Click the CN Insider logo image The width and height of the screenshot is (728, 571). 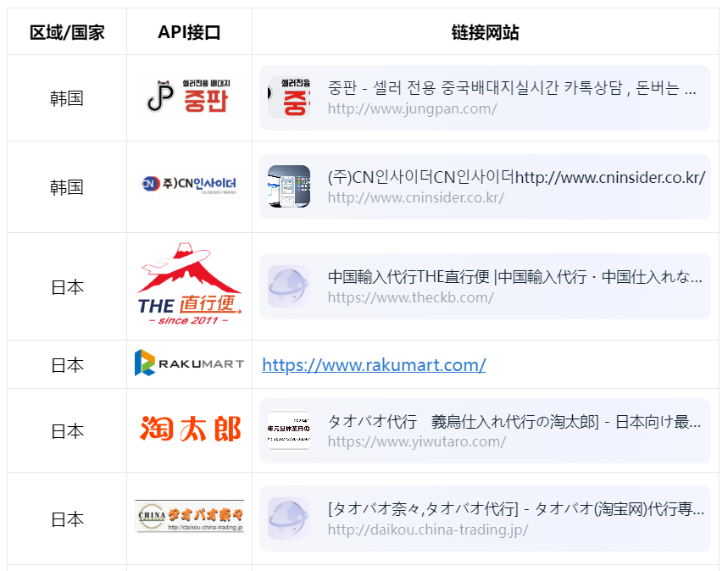point(189,186)
